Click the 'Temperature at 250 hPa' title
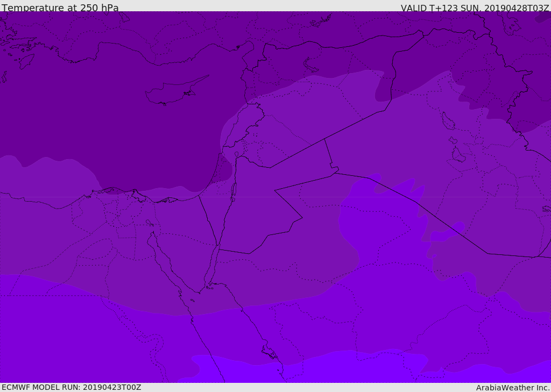 60,8
